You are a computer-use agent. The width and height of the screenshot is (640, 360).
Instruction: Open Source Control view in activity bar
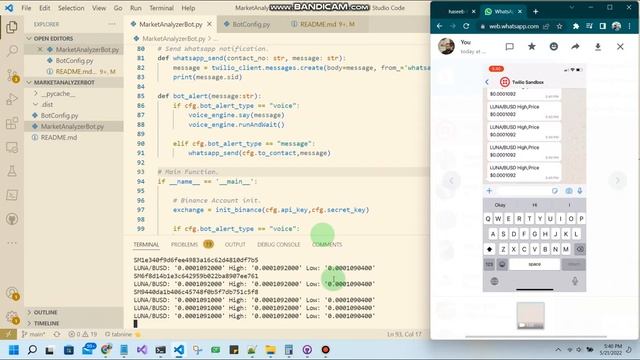(x=12, y=75)
